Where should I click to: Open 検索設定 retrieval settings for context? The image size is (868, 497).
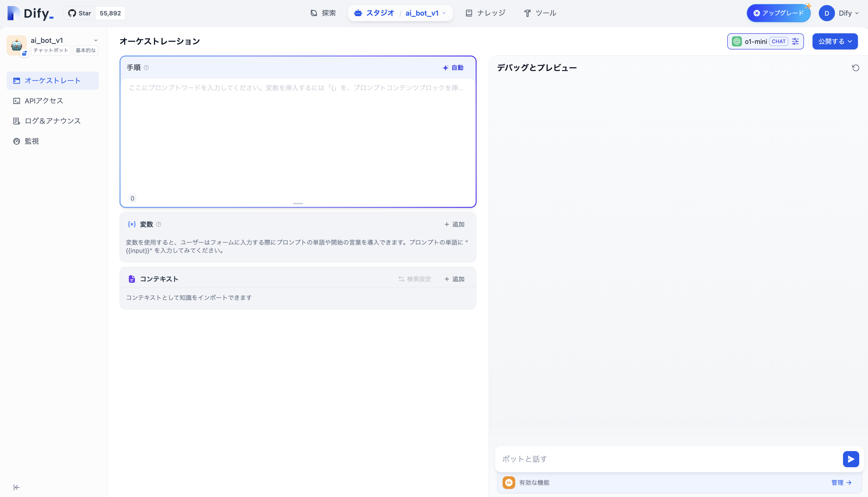(x=415, y=279)
